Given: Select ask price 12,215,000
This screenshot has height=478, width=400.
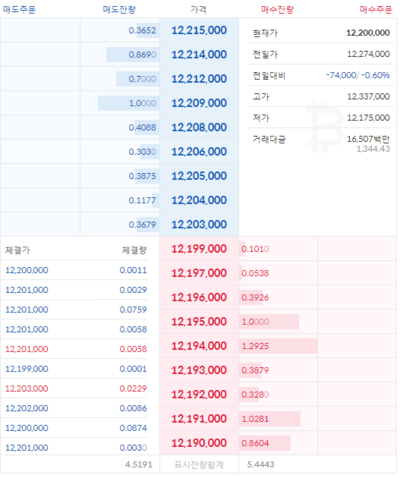Looking at the screenshot, I should click(x=199, y=30).
